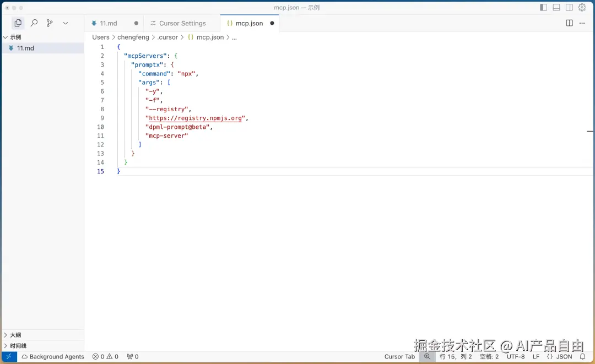The width and height of the screenshot is (595, 364).
Task: Expand the 时间线 timeline section
Action: point(42,346)
